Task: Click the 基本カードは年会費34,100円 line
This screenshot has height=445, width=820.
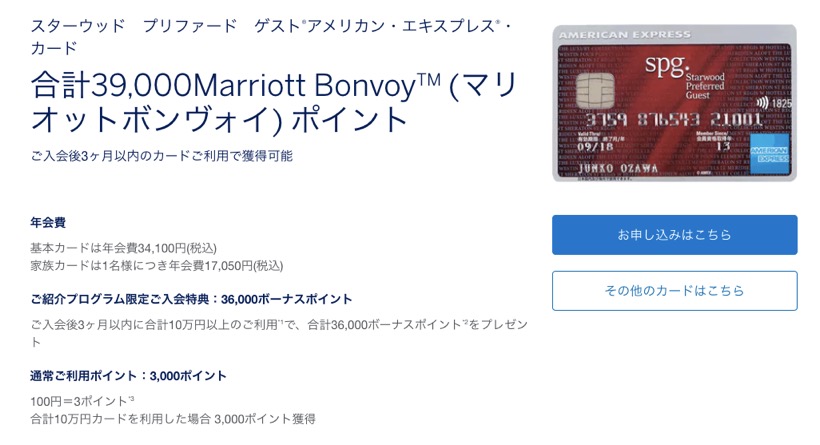Action: click(123, 248)
